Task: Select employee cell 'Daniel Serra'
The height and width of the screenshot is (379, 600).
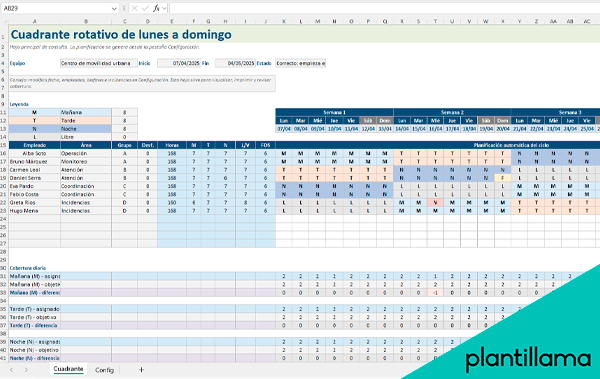Action: (34, 178)
